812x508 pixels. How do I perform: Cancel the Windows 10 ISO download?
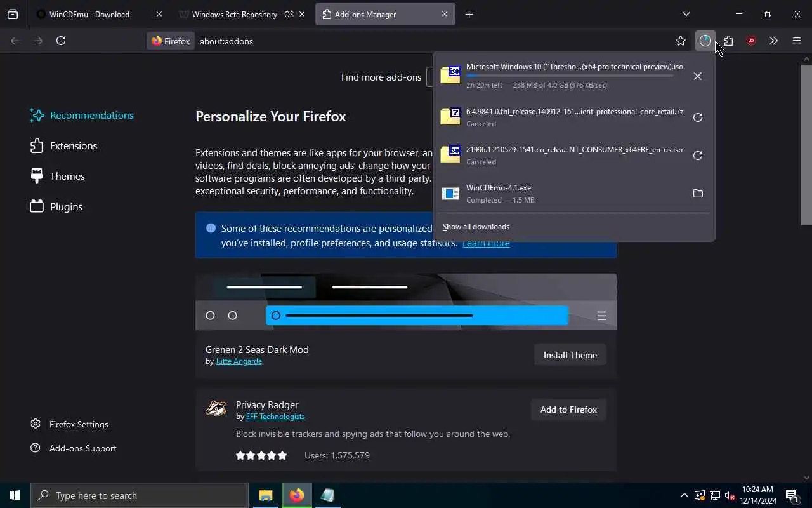[x=697, y=76]
